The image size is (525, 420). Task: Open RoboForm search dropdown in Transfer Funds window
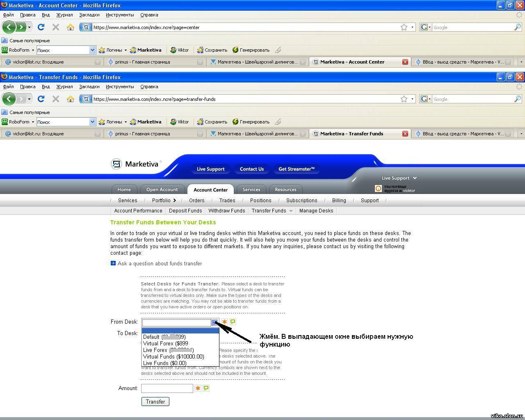92,122
